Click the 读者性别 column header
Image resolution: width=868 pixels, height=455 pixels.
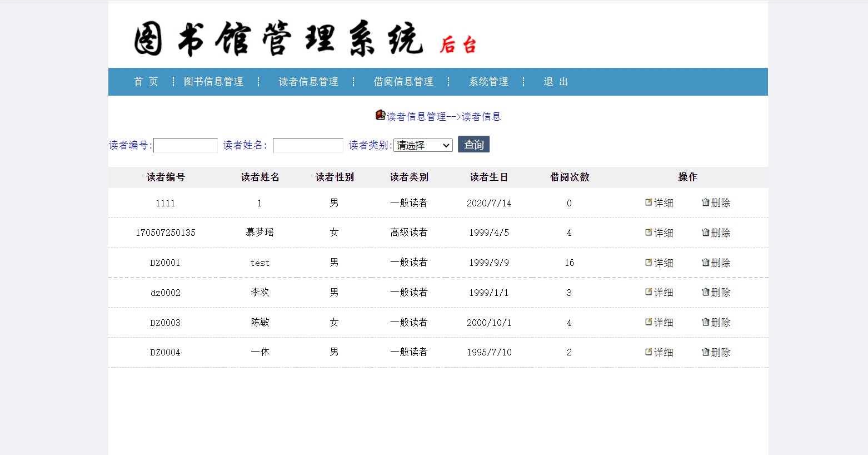(335, 177)
